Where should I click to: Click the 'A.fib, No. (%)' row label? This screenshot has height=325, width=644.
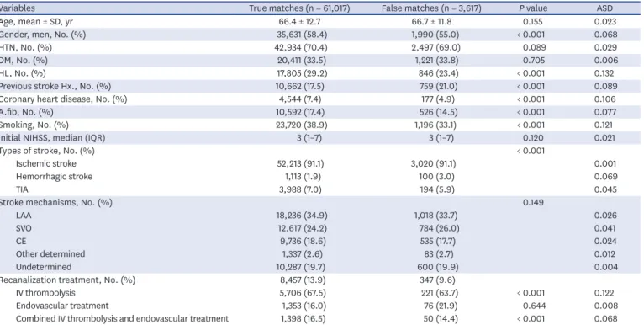coord(27,112)
